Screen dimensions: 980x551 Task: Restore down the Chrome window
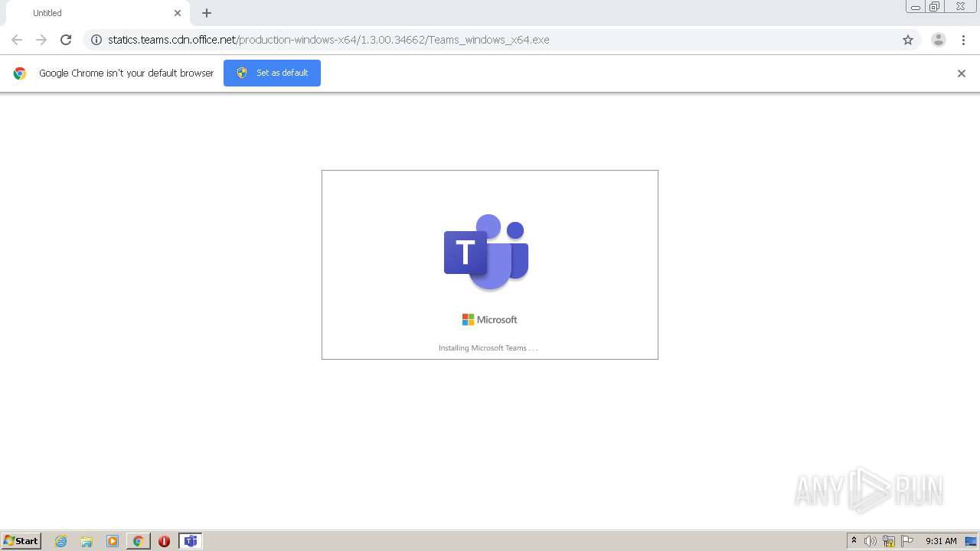[x=935, y=7]
